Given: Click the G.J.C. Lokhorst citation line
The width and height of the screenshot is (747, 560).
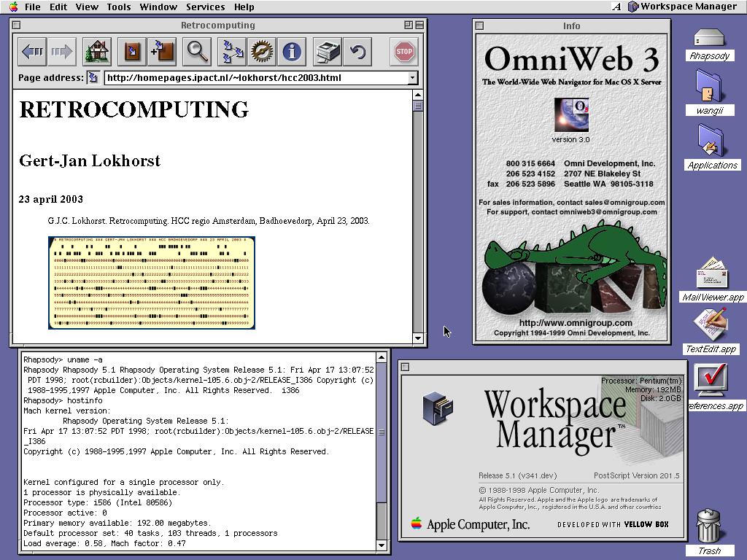Looking at the screenshot, I should (x=209, y=221).
